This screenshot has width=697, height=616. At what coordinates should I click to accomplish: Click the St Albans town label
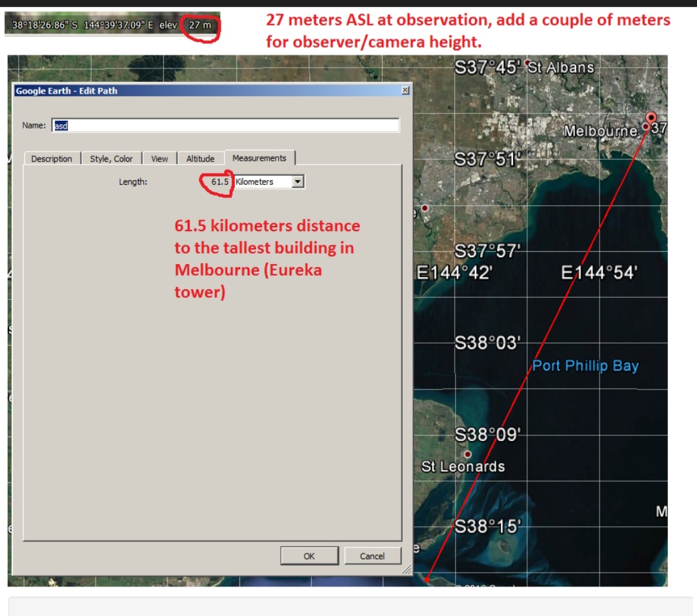pyautogui.click(x=561, y=68)
